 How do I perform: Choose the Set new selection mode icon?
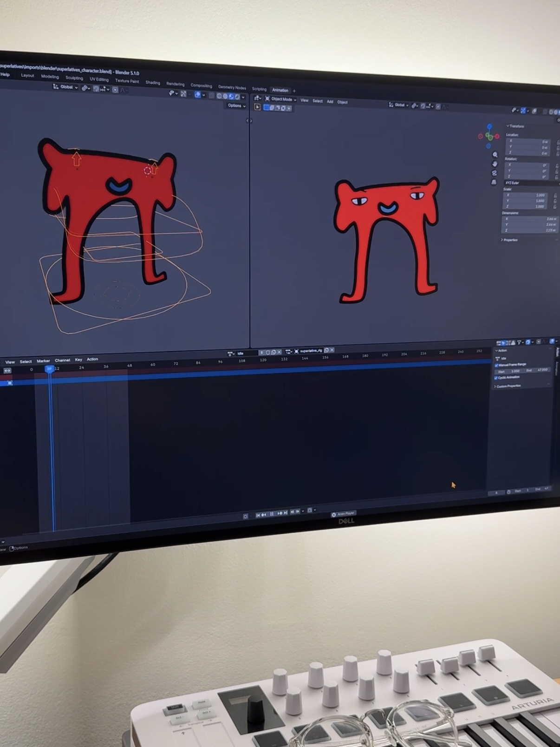[x=267, y=107]
